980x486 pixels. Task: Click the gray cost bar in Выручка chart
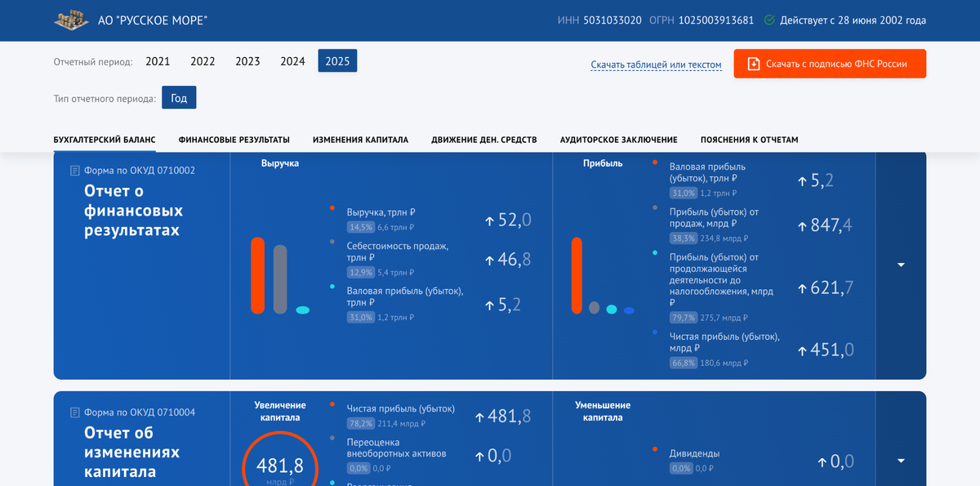click(x=280, y=279)
